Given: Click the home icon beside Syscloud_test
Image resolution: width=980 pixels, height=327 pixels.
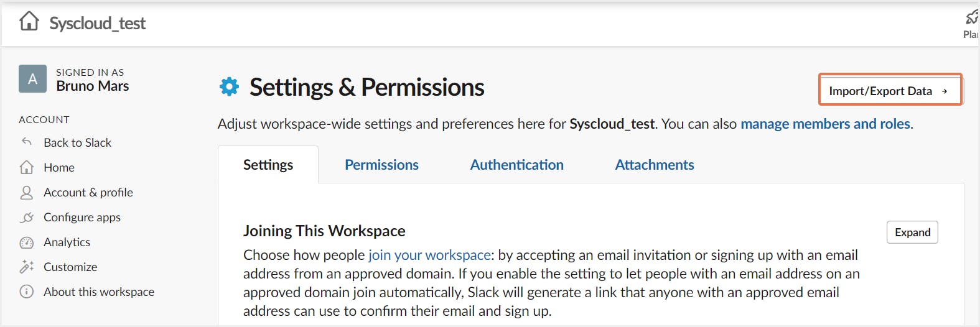Looking at the screenshot, I should (29, 22).
